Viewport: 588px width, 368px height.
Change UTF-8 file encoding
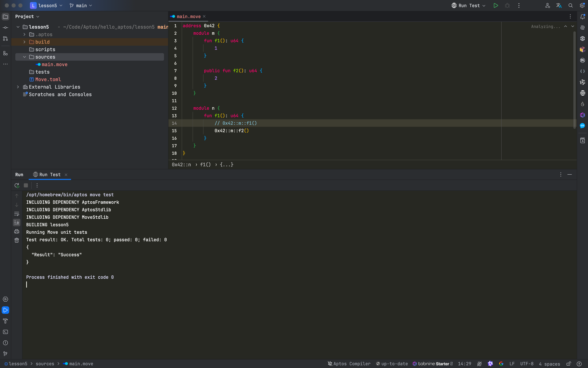tap(527, 364)
